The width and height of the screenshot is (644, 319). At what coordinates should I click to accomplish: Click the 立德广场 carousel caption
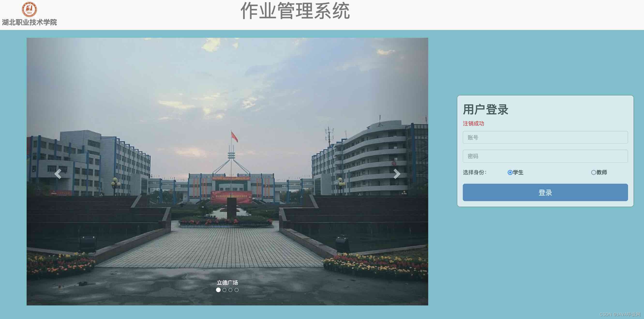pyautogui.click(x=227, y=283)
